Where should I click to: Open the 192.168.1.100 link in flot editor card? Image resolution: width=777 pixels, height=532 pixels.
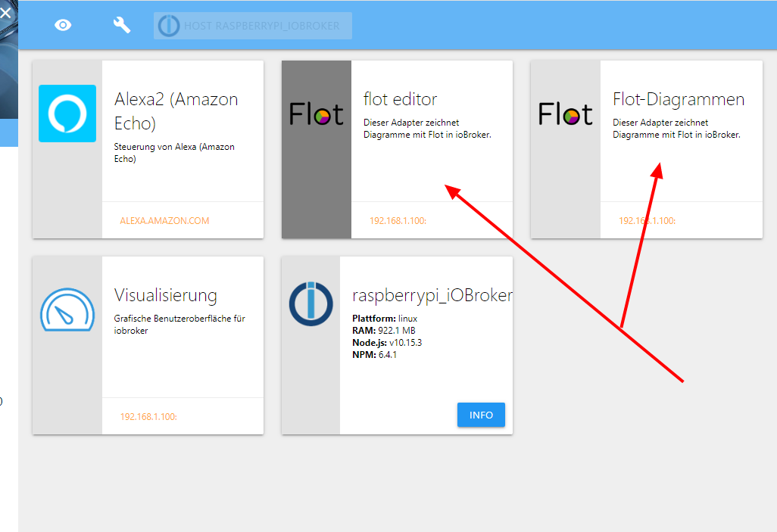coord(398,221)
